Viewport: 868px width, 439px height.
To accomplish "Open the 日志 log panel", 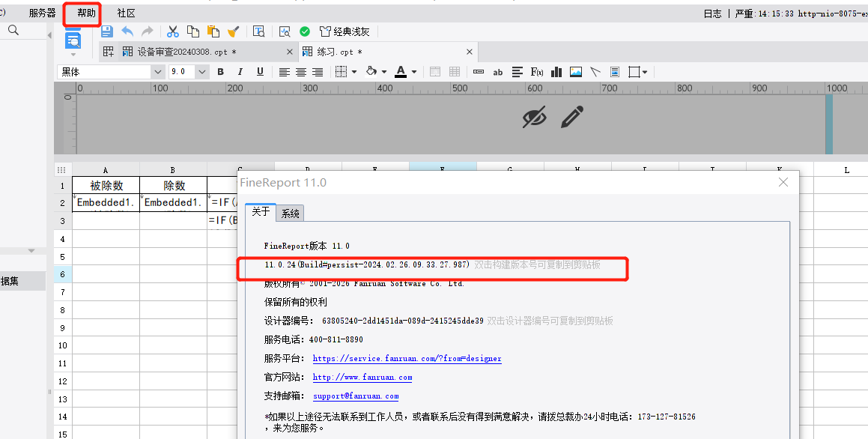I will click(712, 13).
